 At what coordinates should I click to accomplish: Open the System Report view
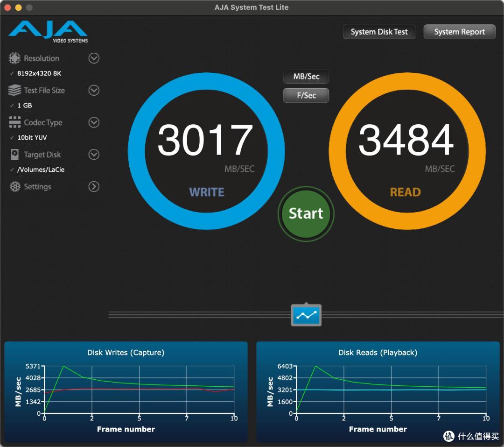coord(459,32)
